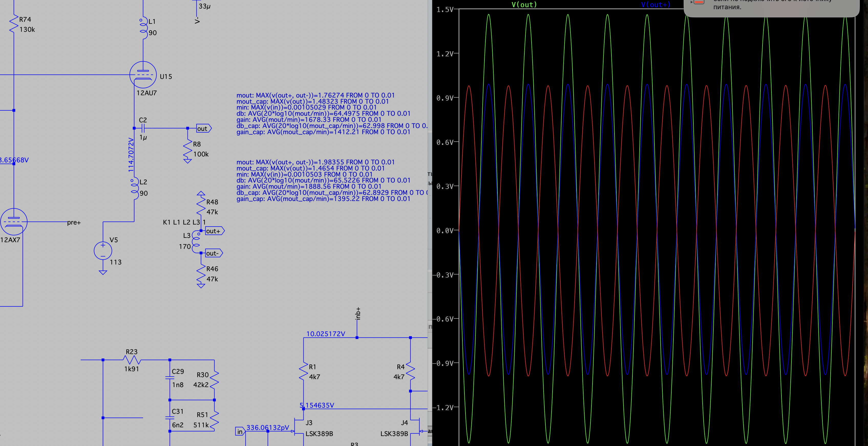This screenshot has height=446, width=868.
Task: Select the out- output port label
Action: pyautogui.click(x=213, y=253)
